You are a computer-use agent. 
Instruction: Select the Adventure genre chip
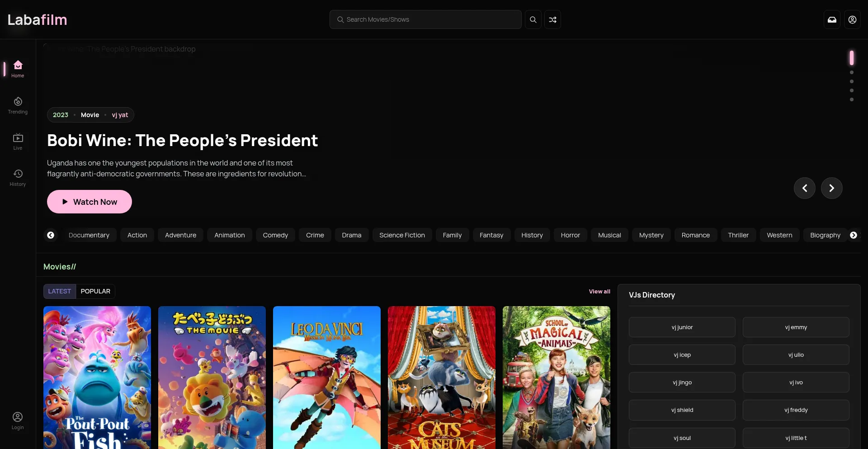click(x=180, y=235)
